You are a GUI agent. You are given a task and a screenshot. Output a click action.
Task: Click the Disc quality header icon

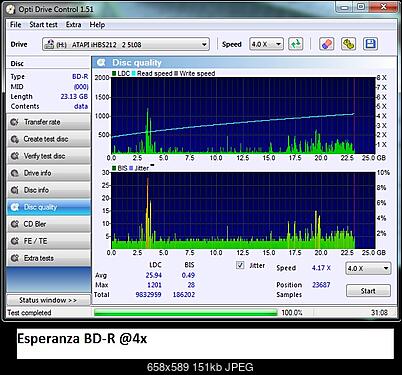coord(101,62)
